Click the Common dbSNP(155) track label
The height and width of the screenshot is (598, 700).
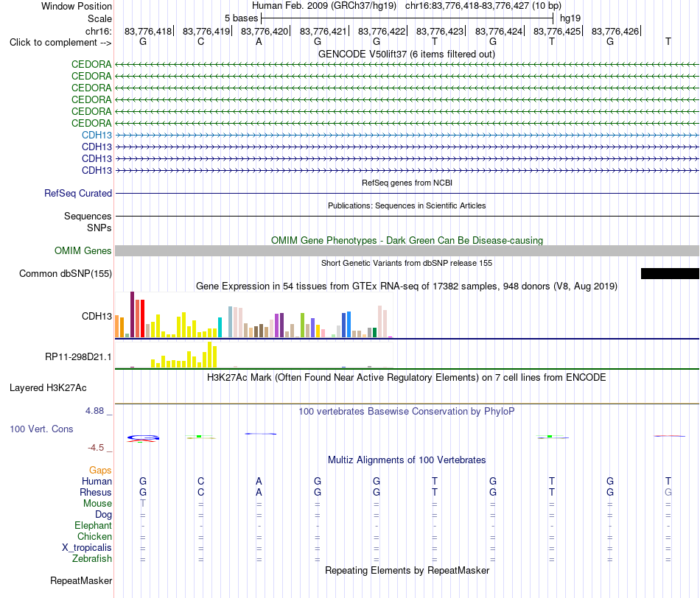coord(65,273)
